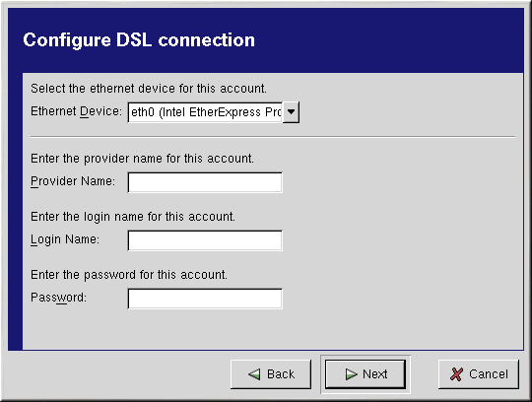Click the 'Select the ethernet device' instruction text
532x402 pixels.
(149, 89)
